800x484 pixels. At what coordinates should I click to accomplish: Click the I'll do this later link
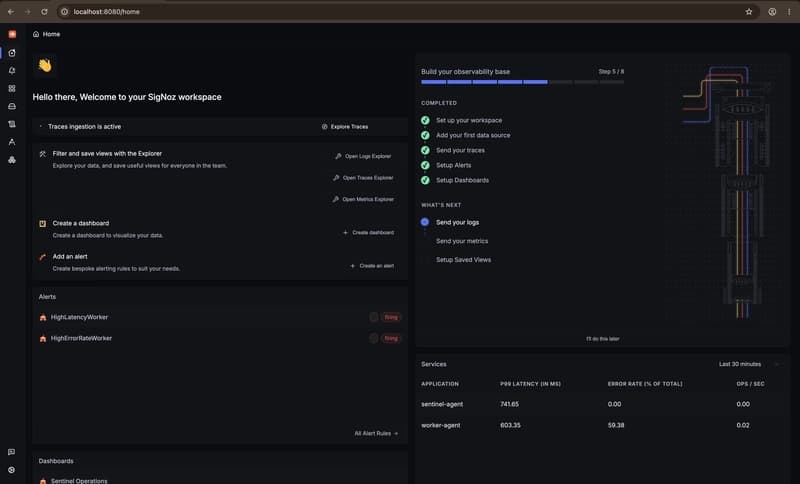603,339
